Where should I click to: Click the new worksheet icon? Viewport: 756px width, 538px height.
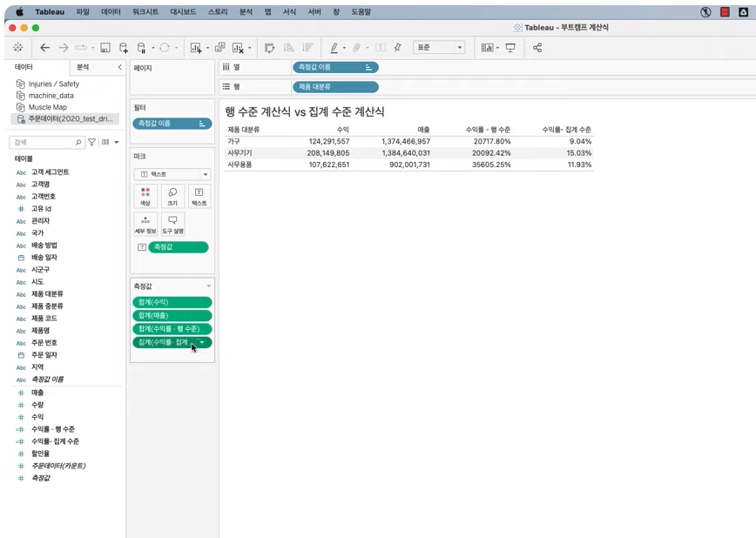point(196,47)
